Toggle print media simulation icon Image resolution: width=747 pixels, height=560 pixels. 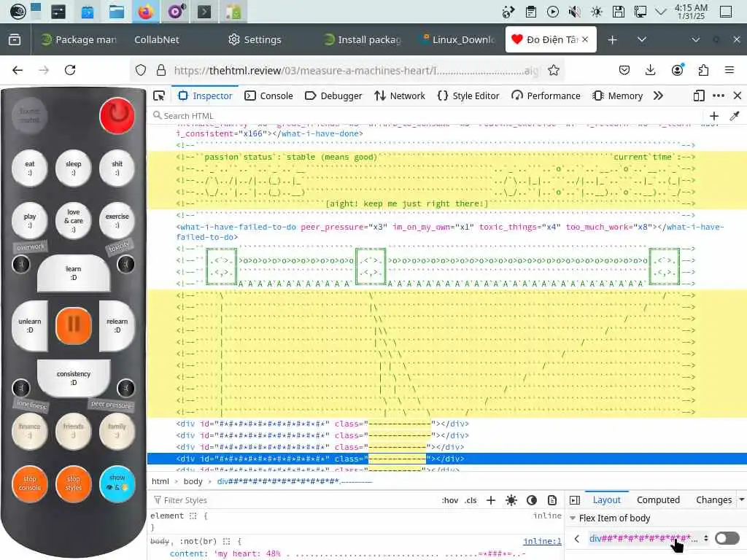[552, 500]
